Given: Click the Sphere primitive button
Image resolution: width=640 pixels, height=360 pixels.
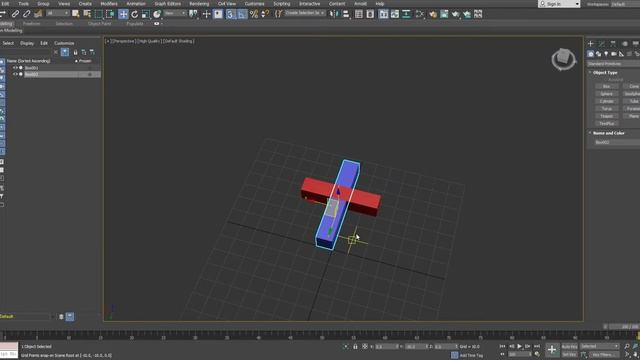Looking at the screenshot, I should pos(607,94).
